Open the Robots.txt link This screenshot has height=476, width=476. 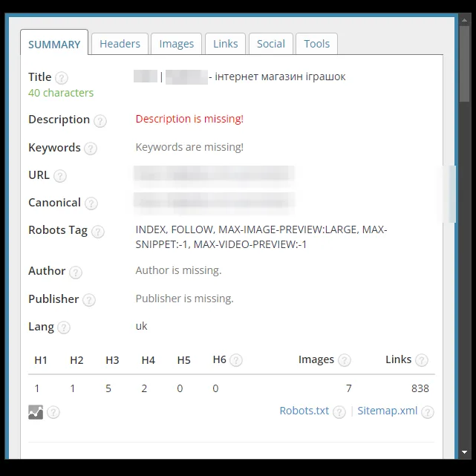[x=304, y=411]
